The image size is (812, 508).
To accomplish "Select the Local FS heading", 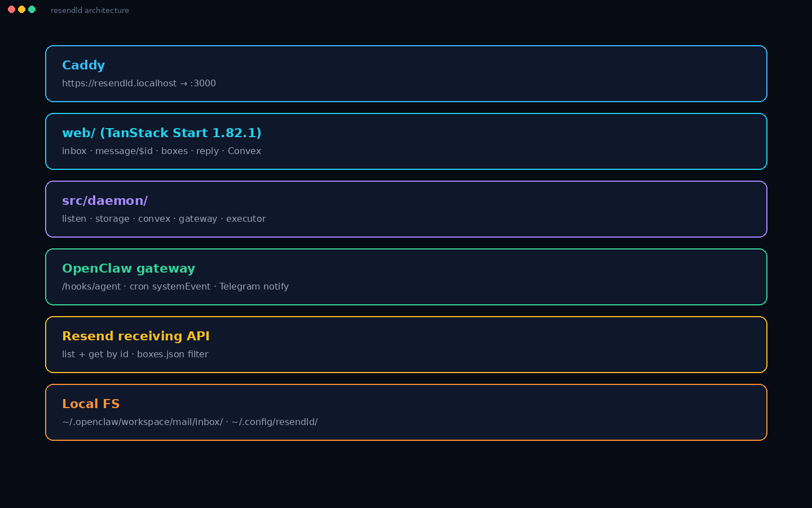I will (x=91, y=404).
